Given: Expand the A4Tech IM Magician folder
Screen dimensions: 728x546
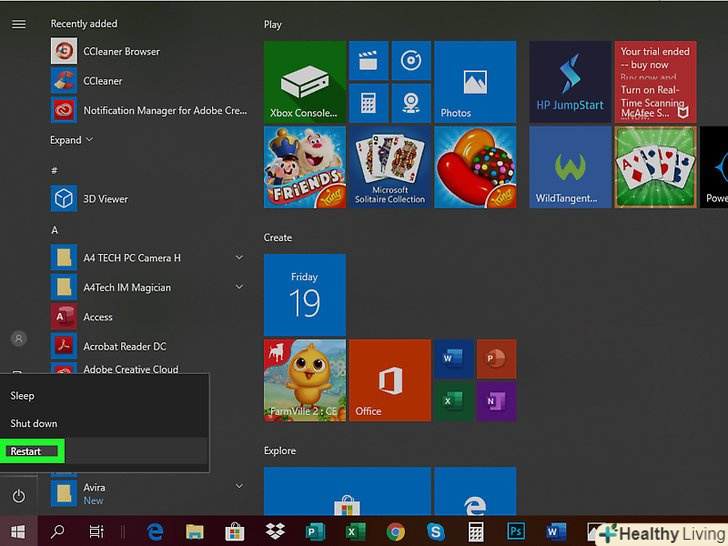Looking at the screenshot, I should 239,288.
